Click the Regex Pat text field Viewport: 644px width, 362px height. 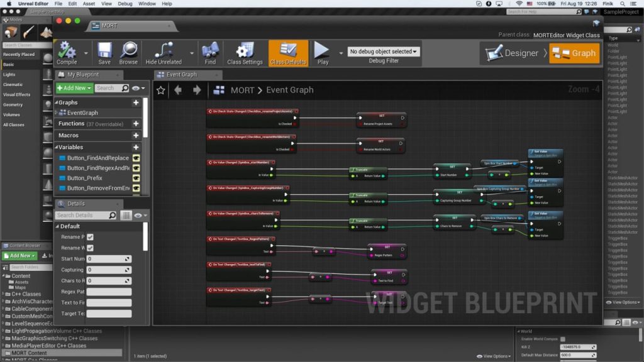pyautogui.click(x=109, y=292)
